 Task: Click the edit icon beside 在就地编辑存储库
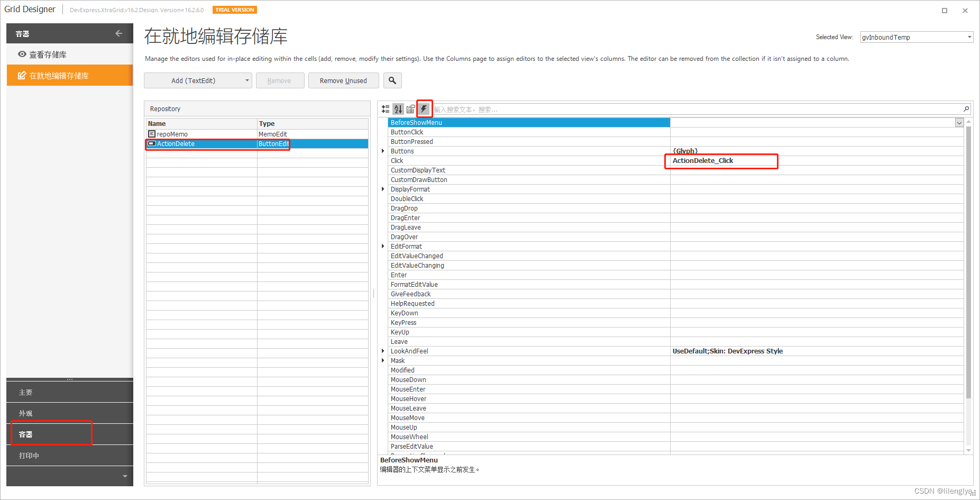[x=21, y=75]
